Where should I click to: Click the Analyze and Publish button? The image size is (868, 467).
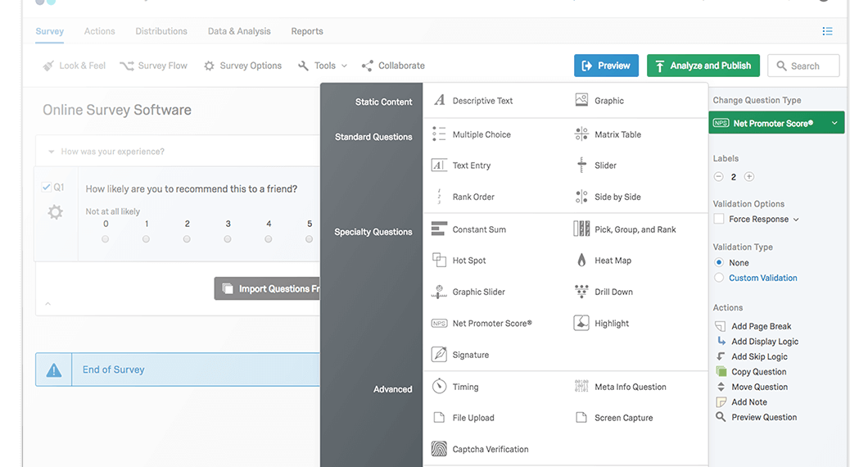point(703,66)
